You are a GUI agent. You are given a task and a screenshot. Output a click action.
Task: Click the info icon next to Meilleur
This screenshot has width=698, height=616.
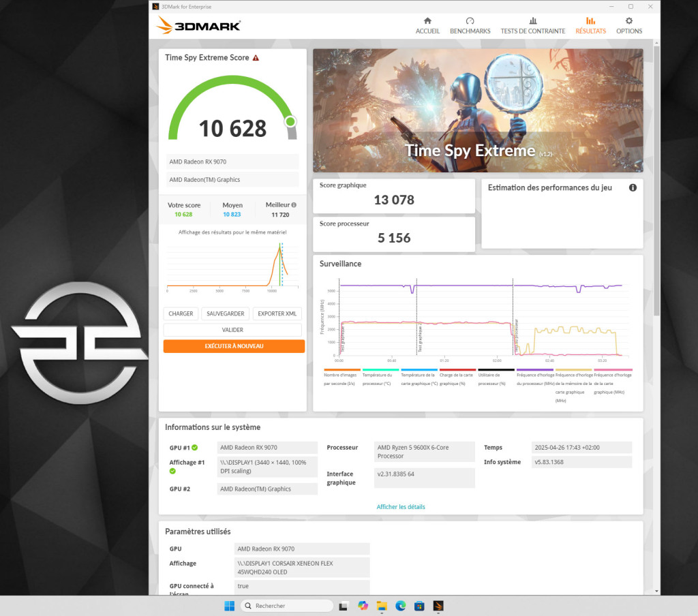point(294,204)
